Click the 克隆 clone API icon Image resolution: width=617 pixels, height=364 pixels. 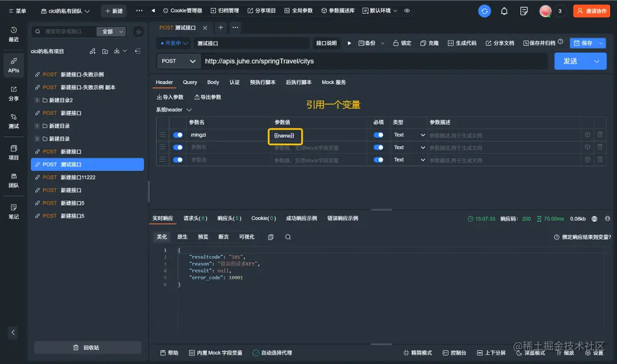[429, 42]
